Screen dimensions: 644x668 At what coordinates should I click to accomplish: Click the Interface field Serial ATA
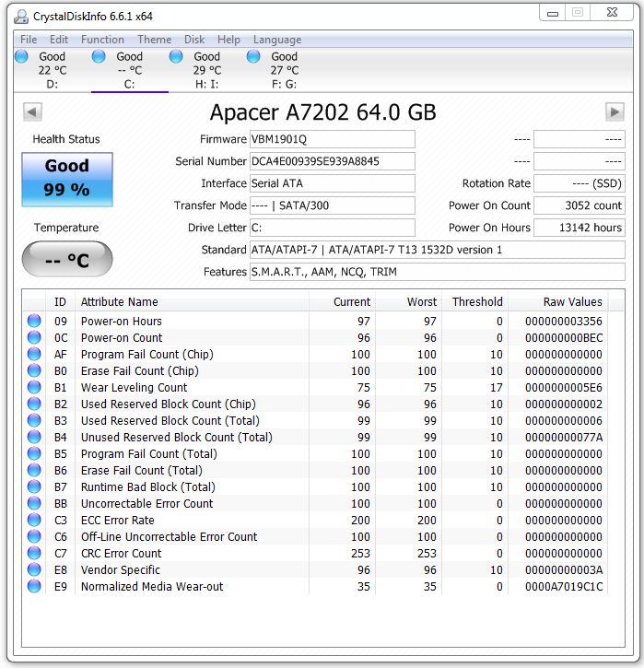tap(333, 183)
